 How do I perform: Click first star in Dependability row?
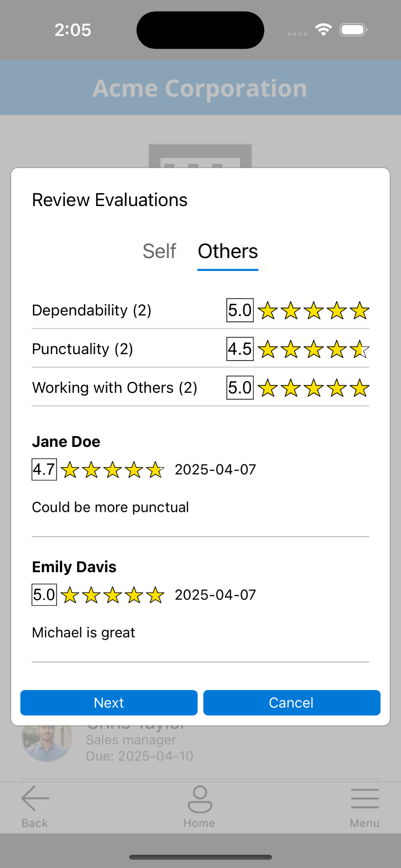(x=268, y=310)
